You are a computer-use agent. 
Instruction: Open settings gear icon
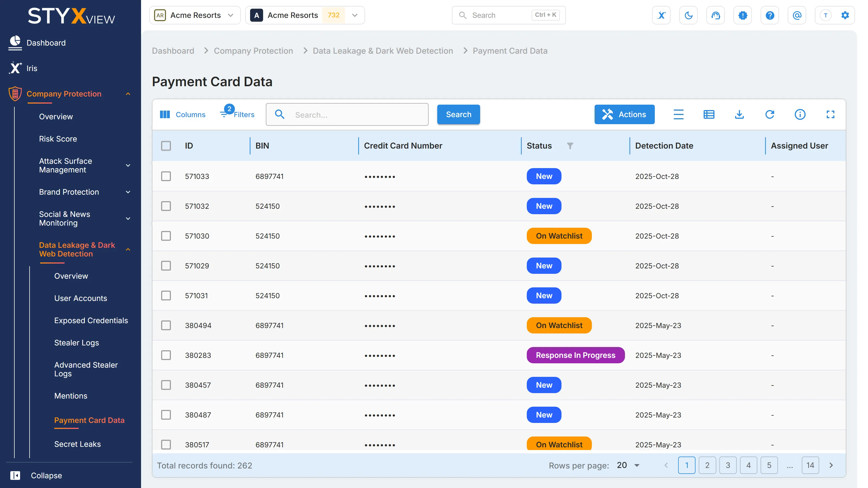[845, 15]
